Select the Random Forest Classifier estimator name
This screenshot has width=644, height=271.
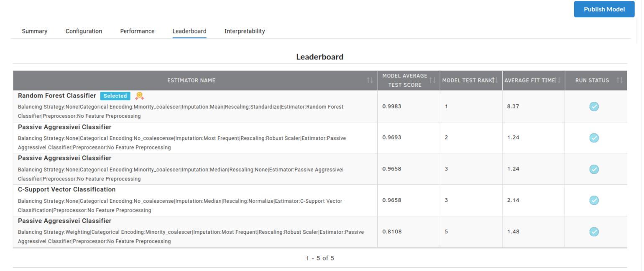point(57,96)
